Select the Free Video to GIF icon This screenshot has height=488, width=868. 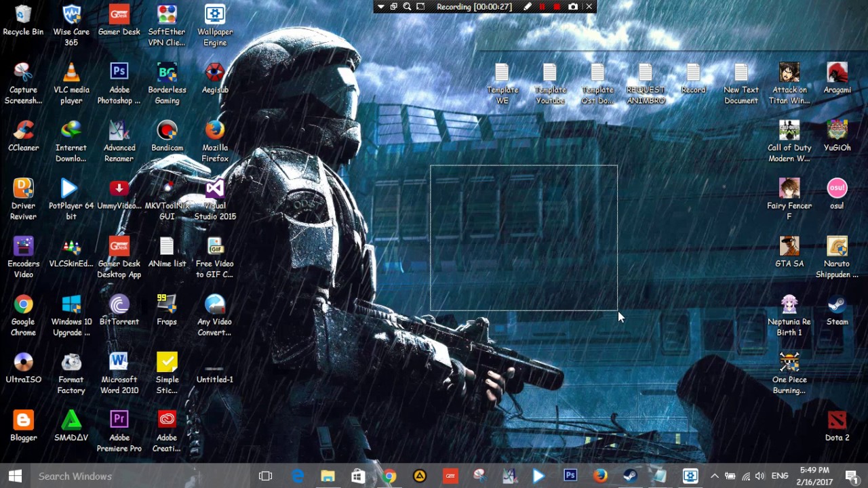pyautogui.click(x=215, y=257)
